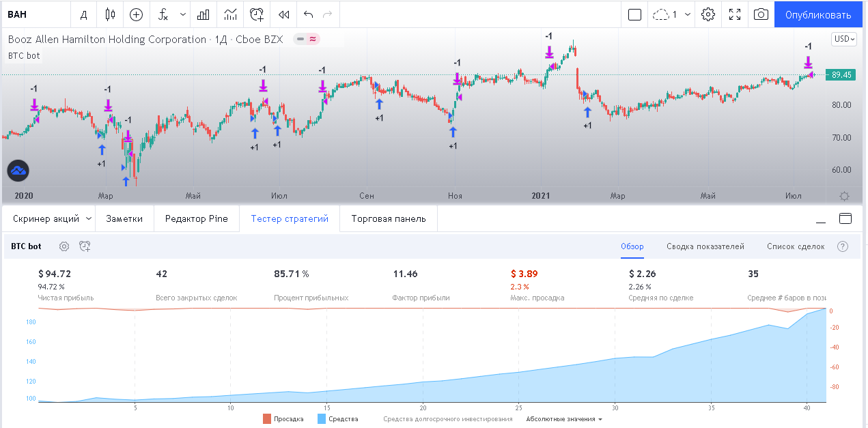Click the red Просадка color swatch
Screen dimensions: 868x428
coord(267,418)
